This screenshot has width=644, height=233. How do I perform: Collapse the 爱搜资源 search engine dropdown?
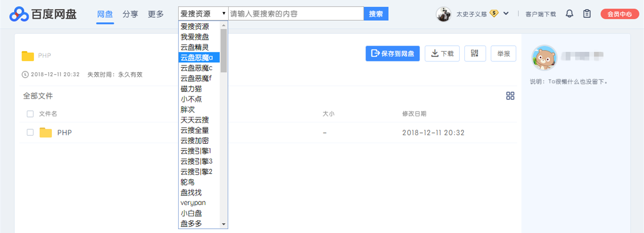[203, 14]
